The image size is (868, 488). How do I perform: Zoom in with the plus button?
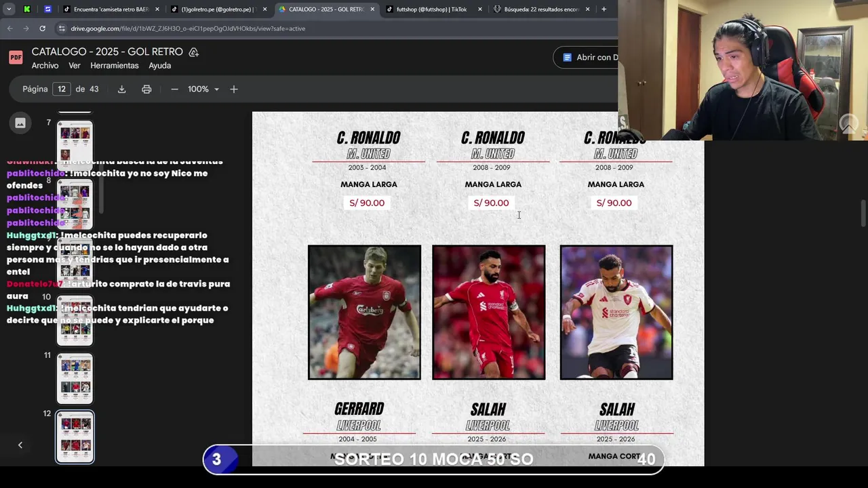[x=234, y=89]
